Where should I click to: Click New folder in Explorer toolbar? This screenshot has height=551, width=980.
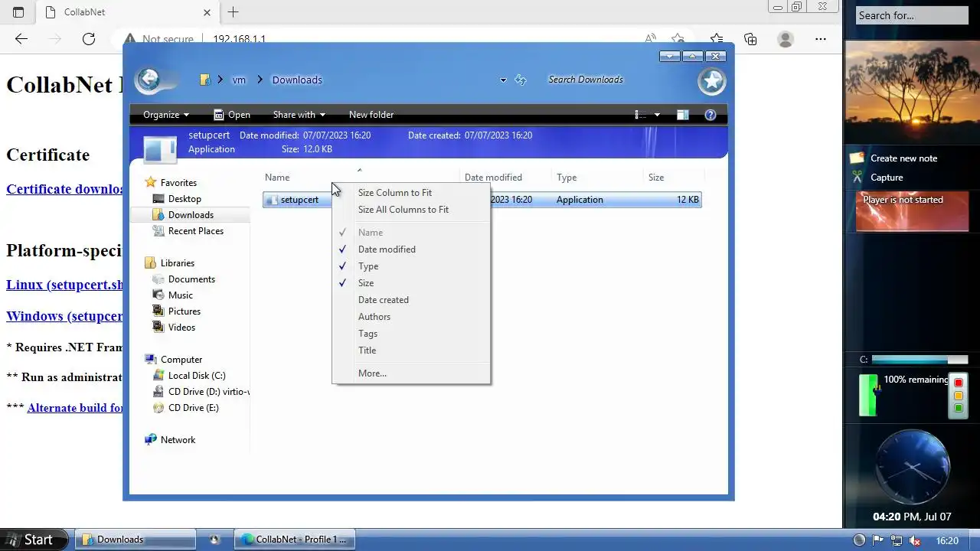(x=371, y=115)
